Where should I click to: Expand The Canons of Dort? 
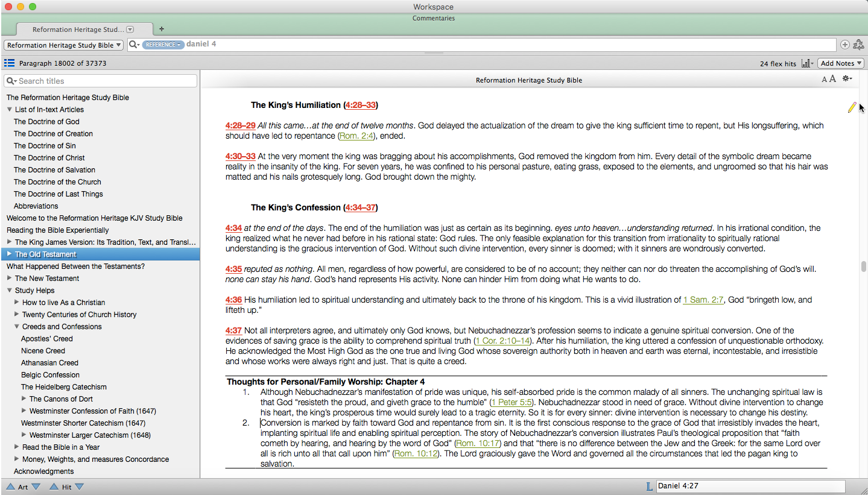[24, 399]
